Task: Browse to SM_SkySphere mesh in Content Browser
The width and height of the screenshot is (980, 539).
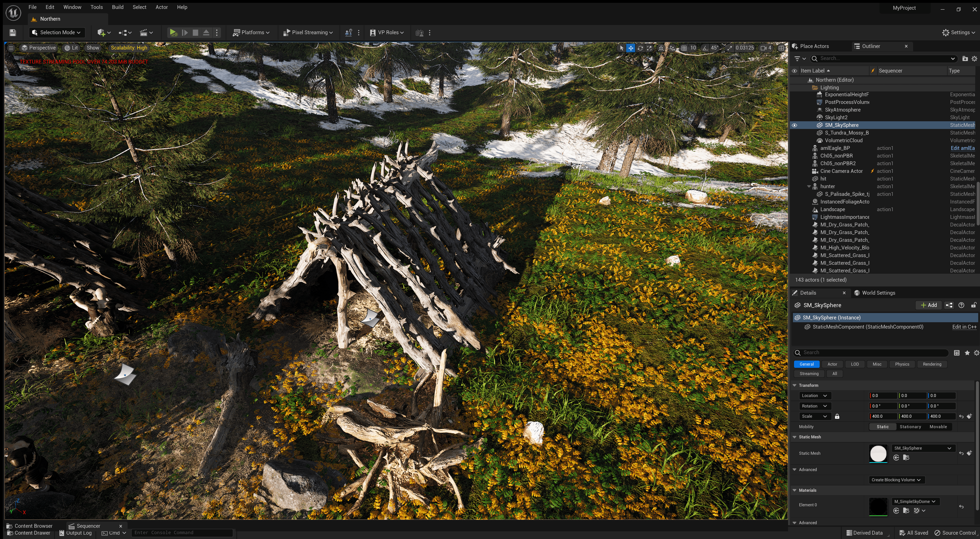Action: (906, 458)
